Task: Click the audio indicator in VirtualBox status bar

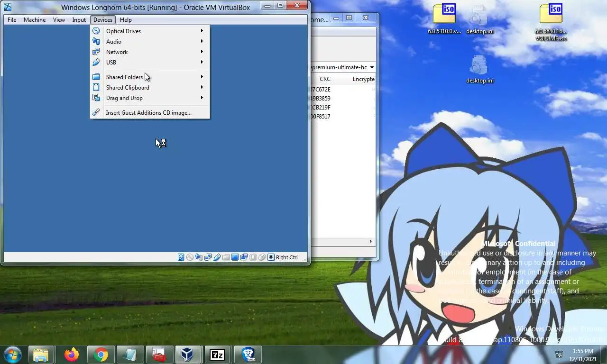Action: (199, 257)
